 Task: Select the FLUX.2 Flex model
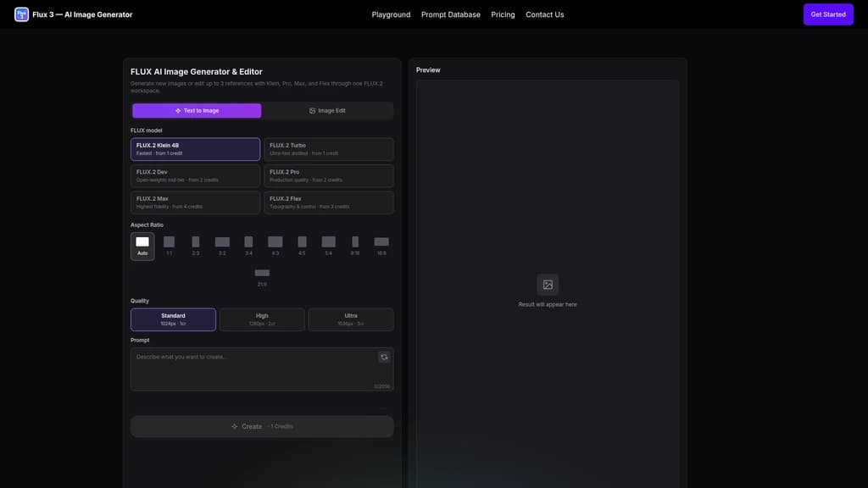point(329,202)
